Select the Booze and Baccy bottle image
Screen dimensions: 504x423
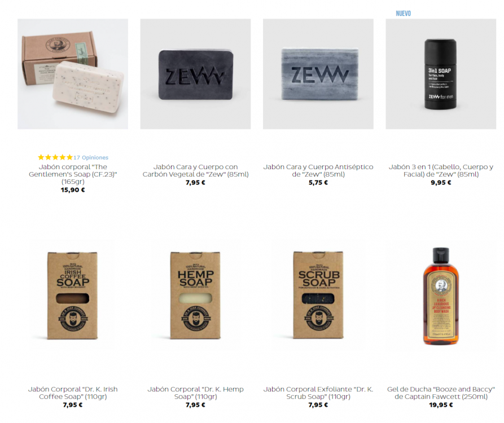pos(441,295)
